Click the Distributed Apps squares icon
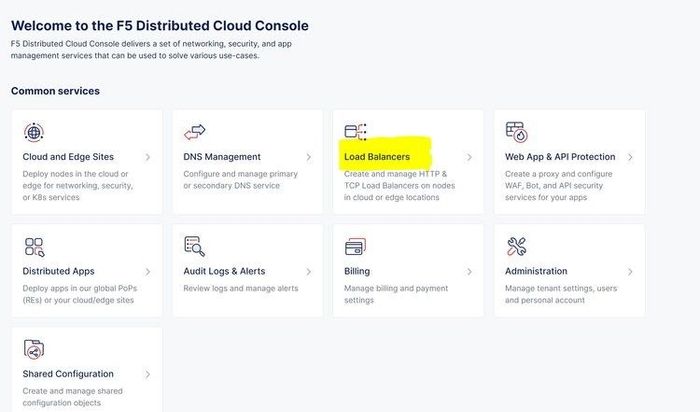Screen dimensions: 700x412 (33, 246)
